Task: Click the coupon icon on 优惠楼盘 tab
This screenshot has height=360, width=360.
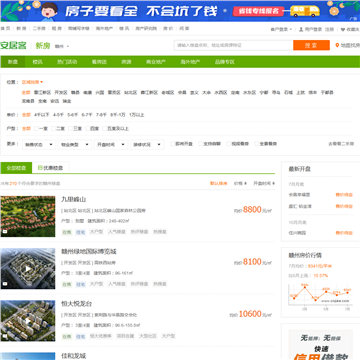Action: pyautogui.click(x=40, y=168)
